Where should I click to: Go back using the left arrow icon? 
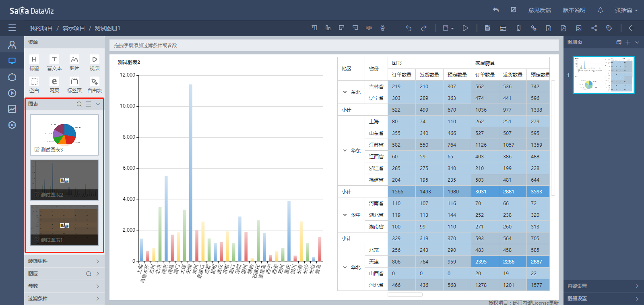click(x=631, y=28)
